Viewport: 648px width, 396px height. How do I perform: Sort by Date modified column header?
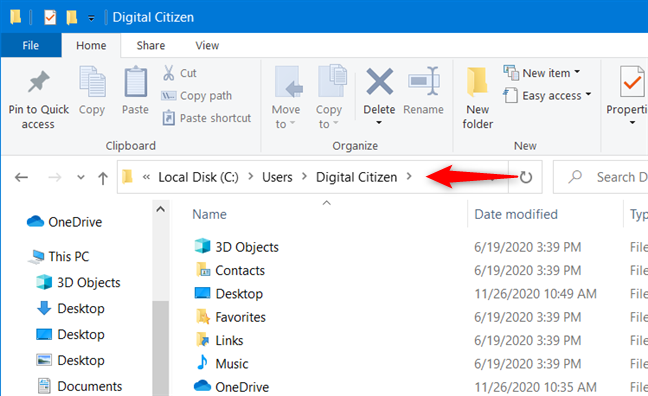click(x=516, y=214)
